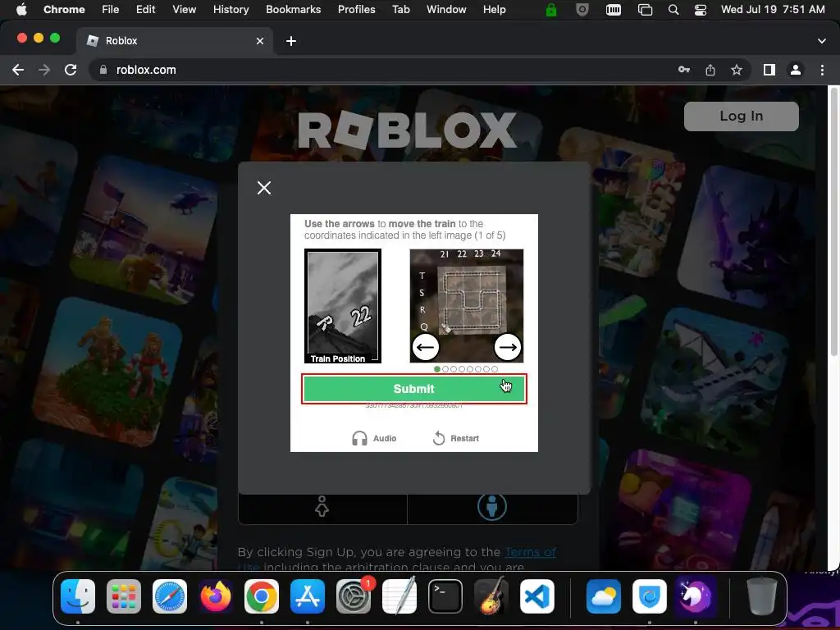Open the View menu

click(x=184, y=10)
